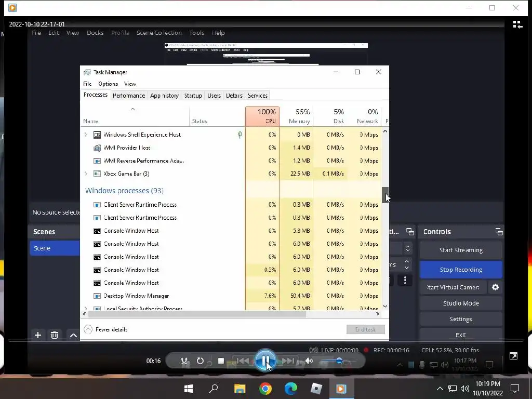Click the video seek bar above the controls

click(x=265, y=340)
